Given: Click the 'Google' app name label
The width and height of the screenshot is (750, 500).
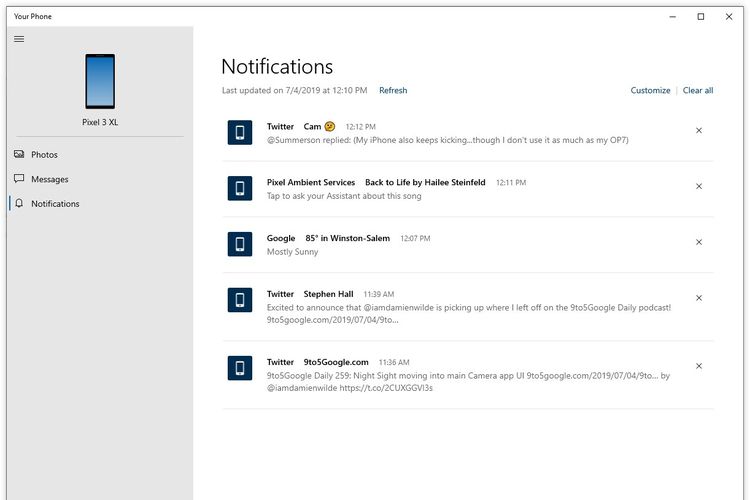Looking at the screenshot, I should (281, 238).
